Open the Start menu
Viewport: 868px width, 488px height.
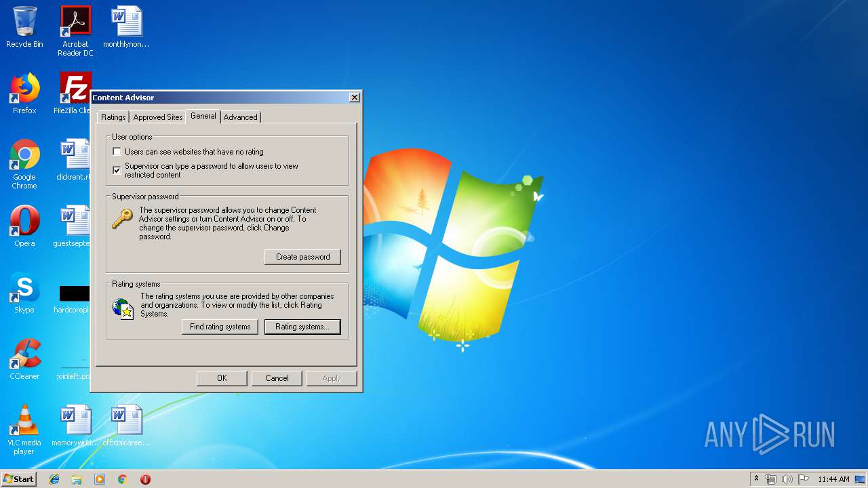18,479
